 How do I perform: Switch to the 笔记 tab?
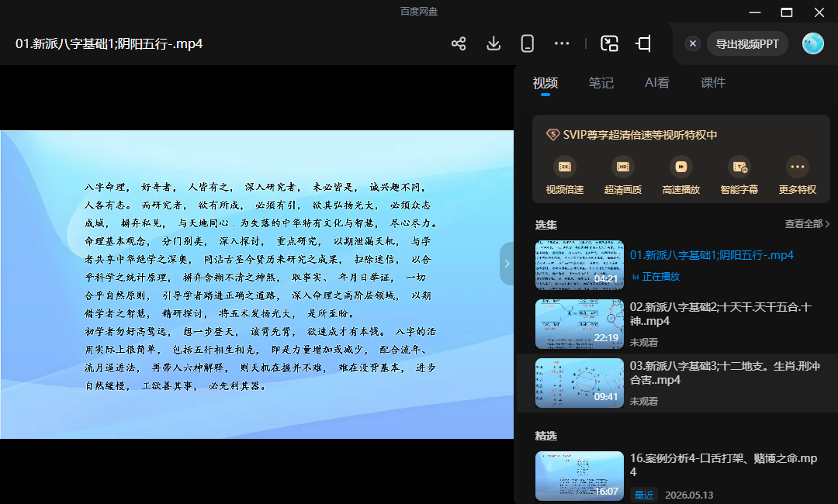click(x=601, y=83)
